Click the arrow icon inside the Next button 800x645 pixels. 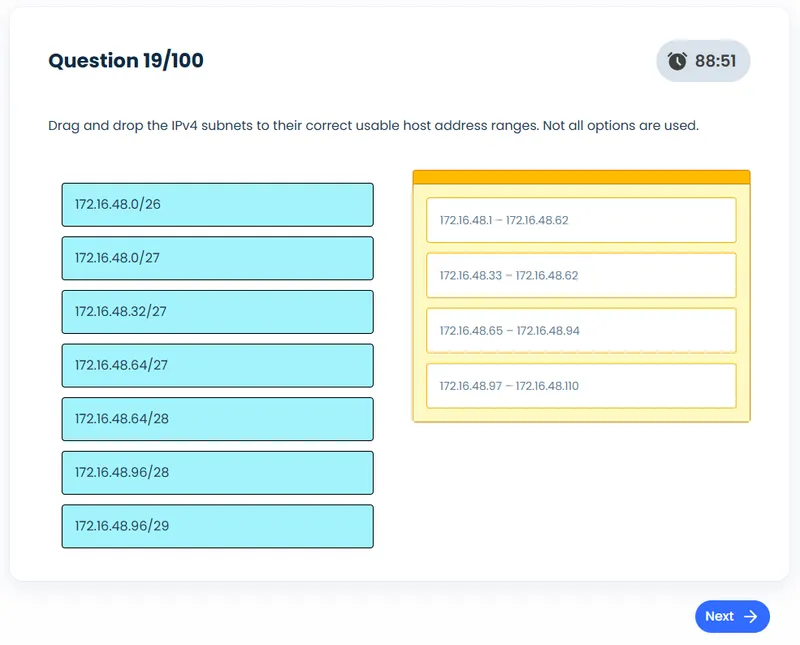(x=749, y=617)
